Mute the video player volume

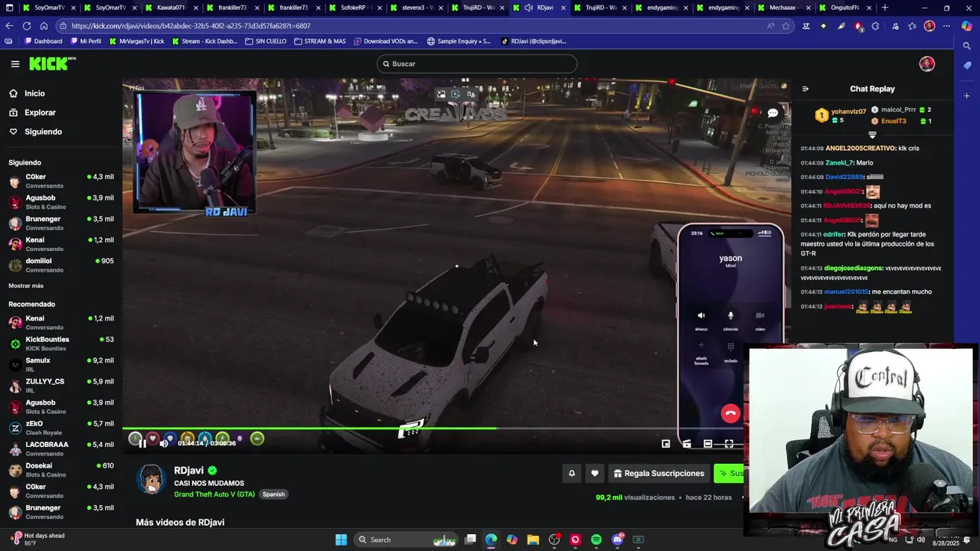tap(164, 443)
